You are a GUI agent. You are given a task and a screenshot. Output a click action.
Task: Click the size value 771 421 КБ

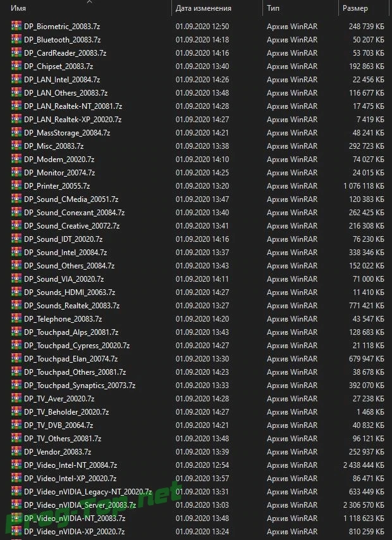367,306
